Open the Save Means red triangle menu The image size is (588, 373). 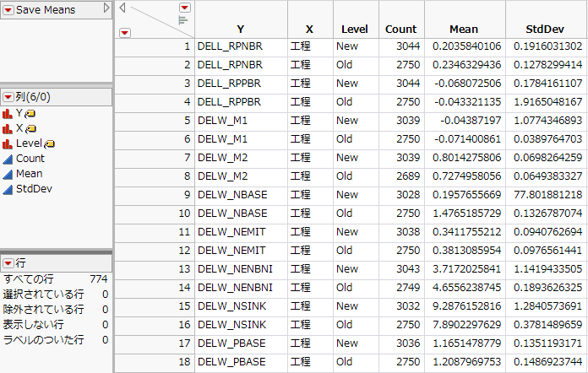click(x=8, y=9)
